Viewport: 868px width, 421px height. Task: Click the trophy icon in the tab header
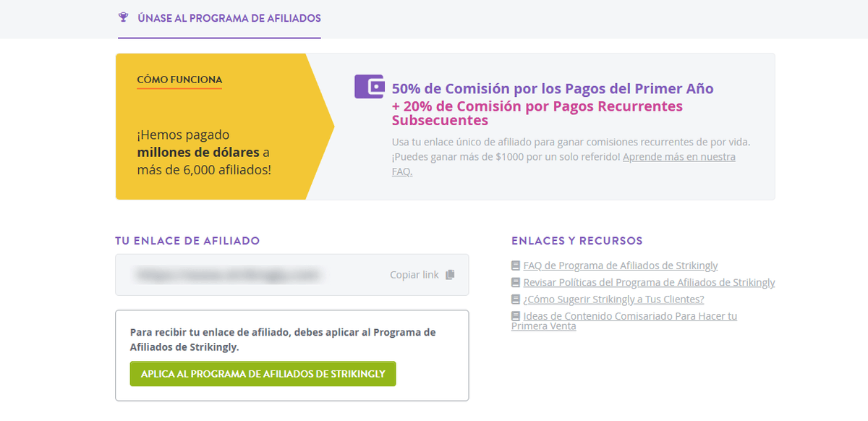pyautogui.click(x=124, y=18)
